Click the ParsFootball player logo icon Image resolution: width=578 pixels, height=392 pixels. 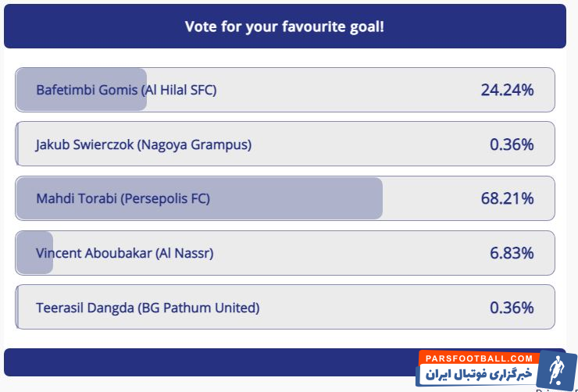555,369
